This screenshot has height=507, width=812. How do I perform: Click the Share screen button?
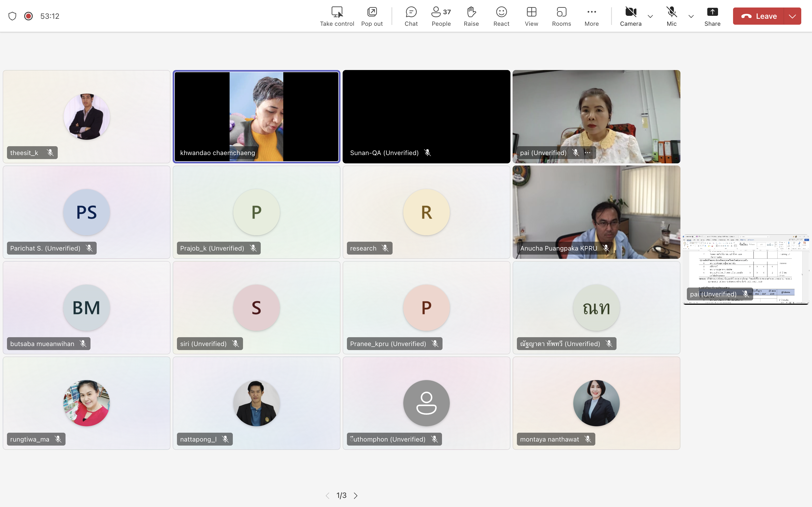click(712, 16)
